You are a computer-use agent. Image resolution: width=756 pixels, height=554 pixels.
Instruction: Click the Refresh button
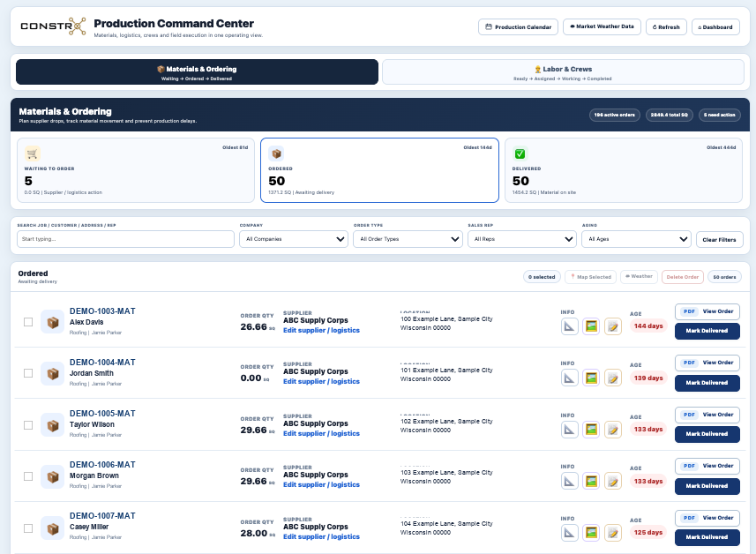(666, 27)
